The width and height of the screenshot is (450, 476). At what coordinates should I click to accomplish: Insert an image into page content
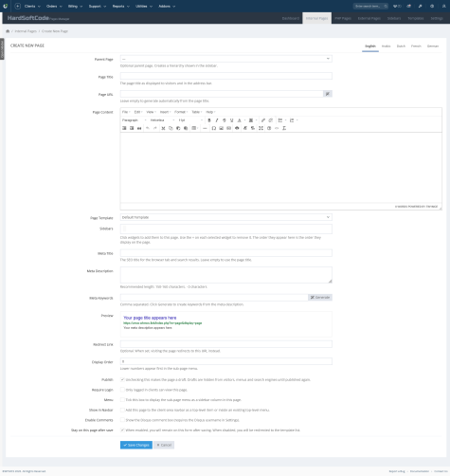[222, 128]
